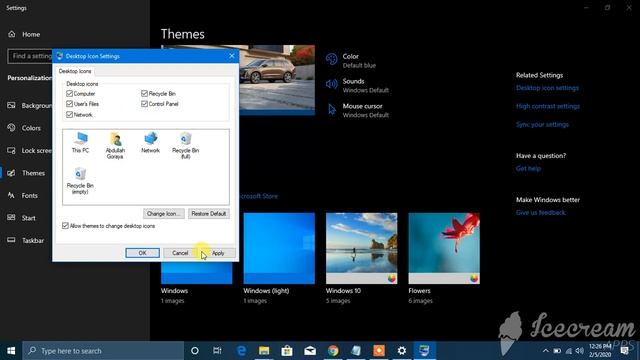640x360 pixels.
Task: Toggle the User's Files checkbox
Action: pyautogui.click(x=69, y=104)
